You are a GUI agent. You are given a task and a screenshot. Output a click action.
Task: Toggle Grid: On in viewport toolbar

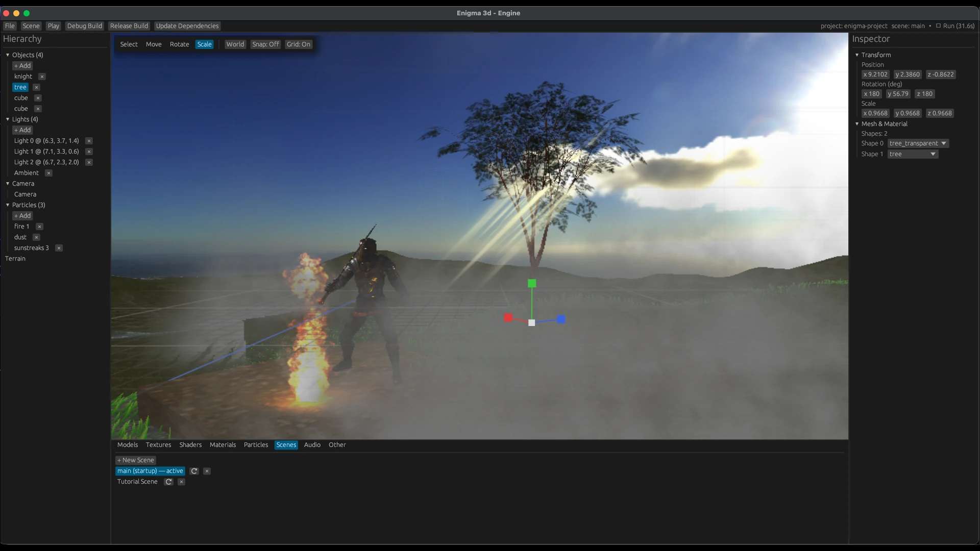[x=299, y=44]
